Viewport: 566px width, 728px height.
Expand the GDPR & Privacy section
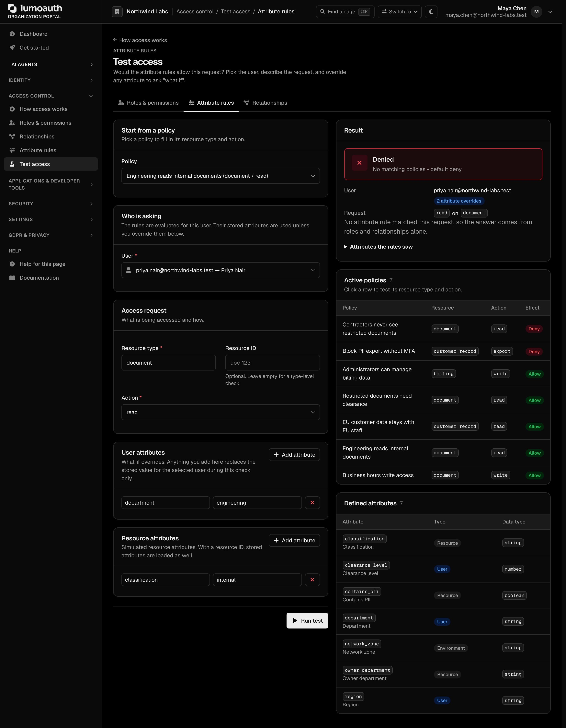click(x=51, y=235)
